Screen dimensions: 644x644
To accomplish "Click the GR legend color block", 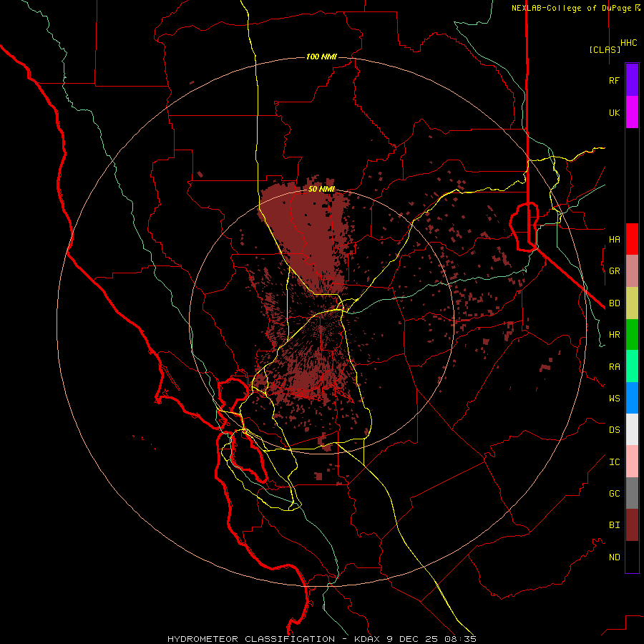I will pos(632,271).
